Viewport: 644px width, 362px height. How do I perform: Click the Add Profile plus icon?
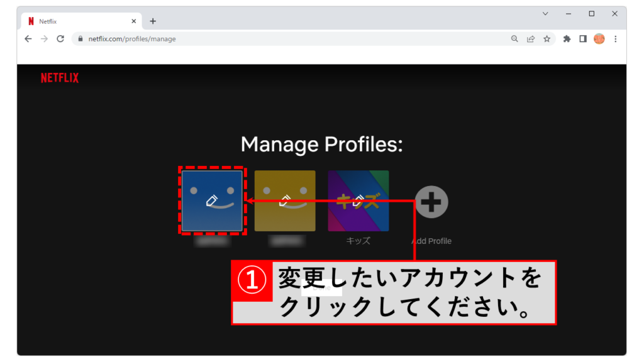click(x=431, y=202)
